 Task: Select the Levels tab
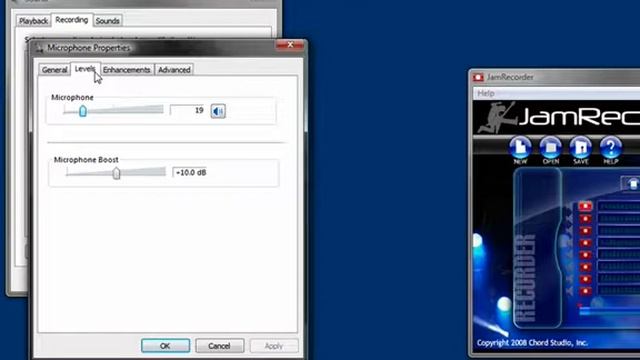(85, 69)
